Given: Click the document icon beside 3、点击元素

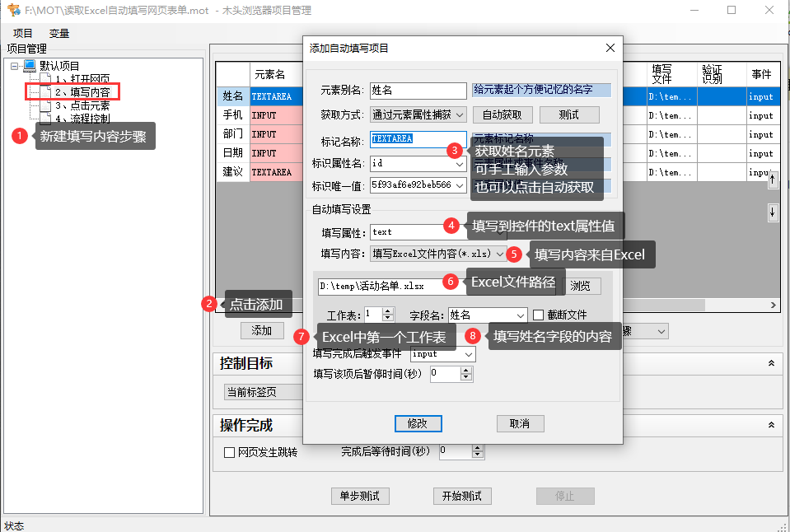Looking at the screenshot, I should pyautogui.click(x=46, y=106).
